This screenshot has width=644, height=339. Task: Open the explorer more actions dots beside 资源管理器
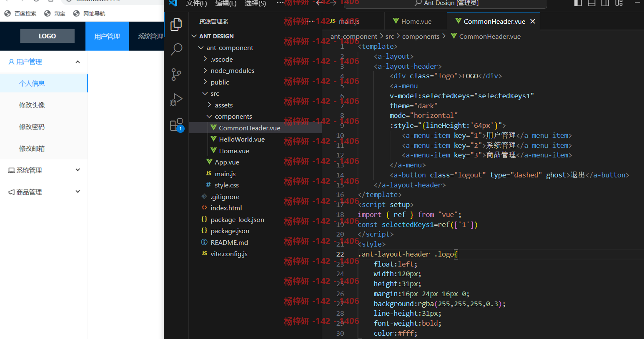[x=309, y=21]
